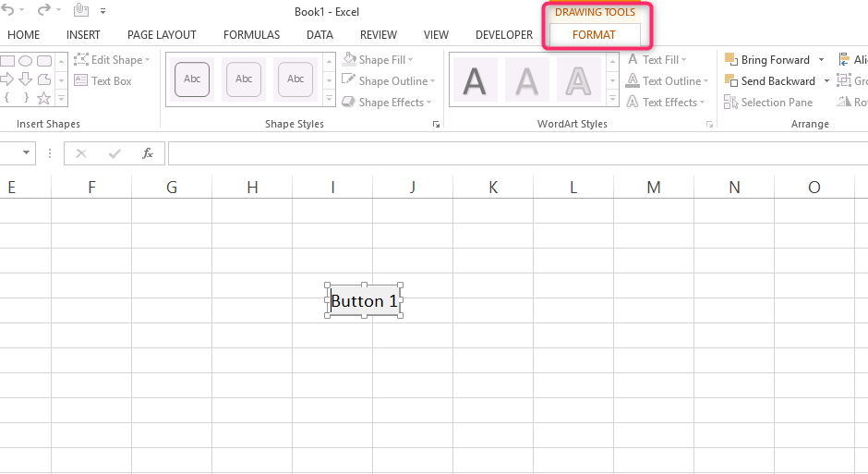Click the Send Backward button
Viewport: 868px width, 474px height.
click(769, 81)
